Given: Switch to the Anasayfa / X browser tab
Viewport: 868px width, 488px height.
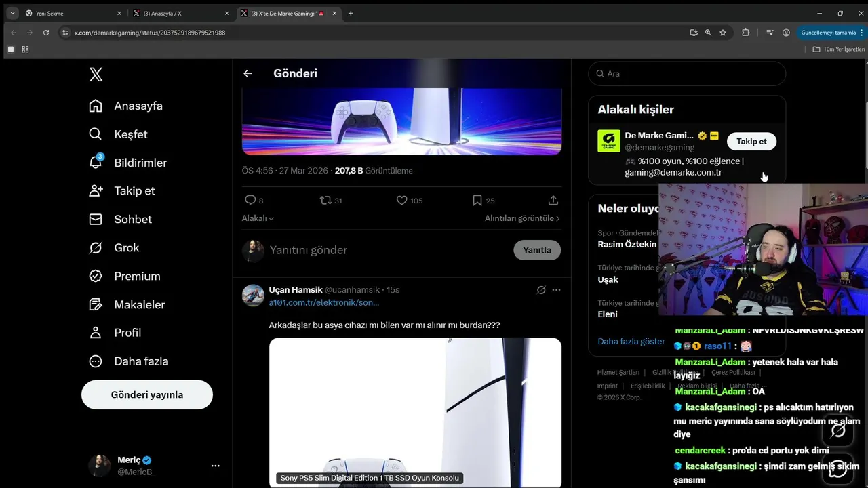Looking at the screenshot, I should coord(180,13).
